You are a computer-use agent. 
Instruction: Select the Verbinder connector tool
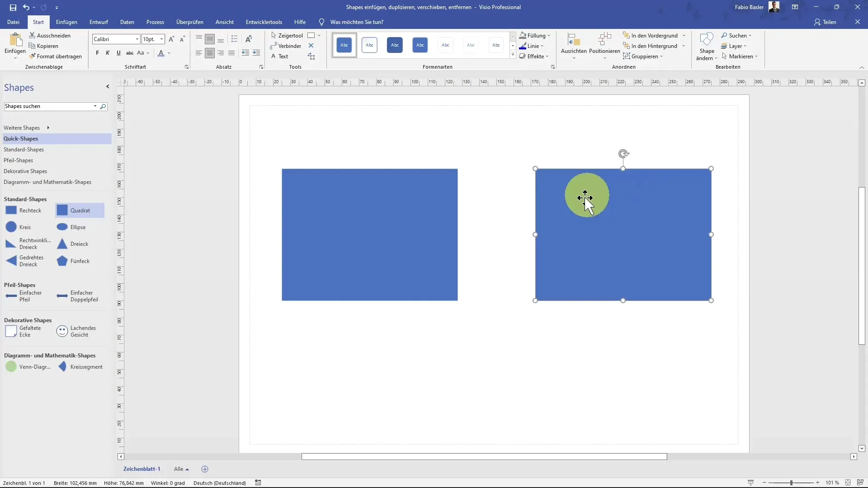[286, 46]
